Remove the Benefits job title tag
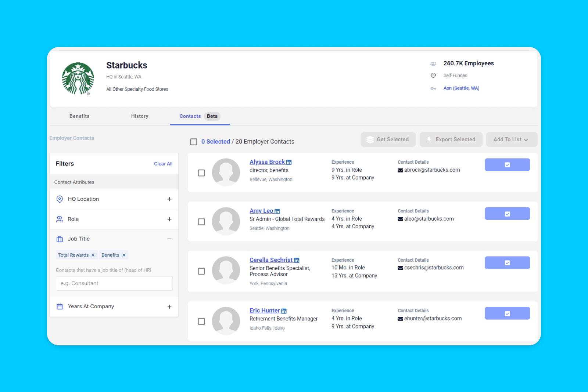 (124, 255)
